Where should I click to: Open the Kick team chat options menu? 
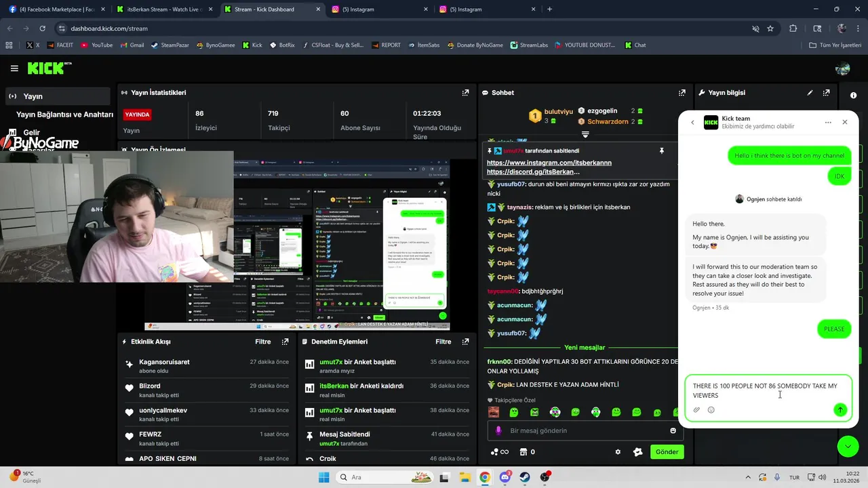pyautogui.click(x=828, y=123)
